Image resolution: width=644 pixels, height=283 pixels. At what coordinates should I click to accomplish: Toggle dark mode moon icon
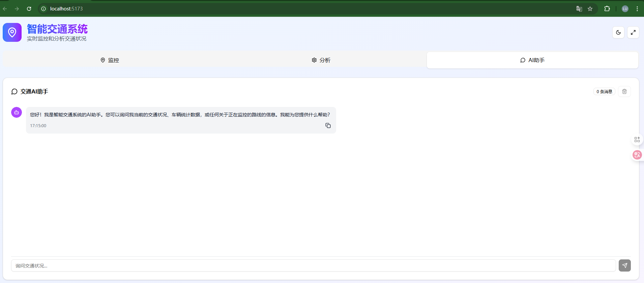tap(618, 32)
